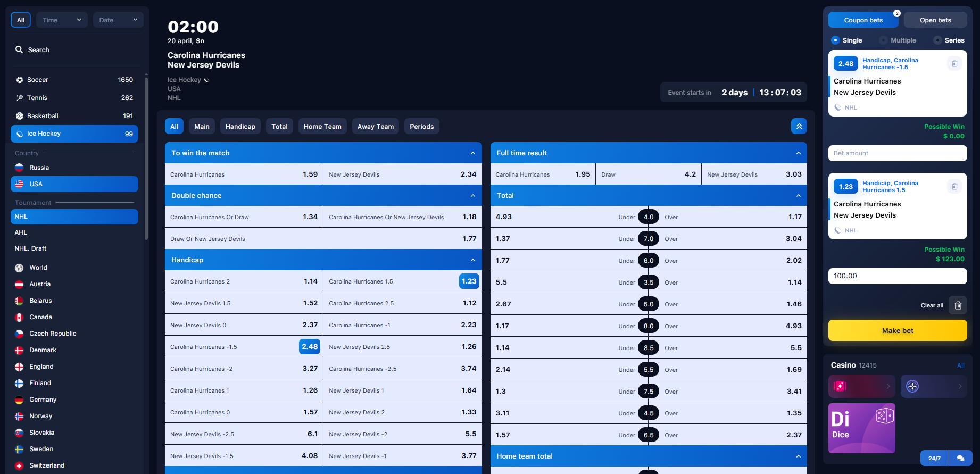Select the Single bet type radio
Screen dimensions: 980x474
click(835, 40)
